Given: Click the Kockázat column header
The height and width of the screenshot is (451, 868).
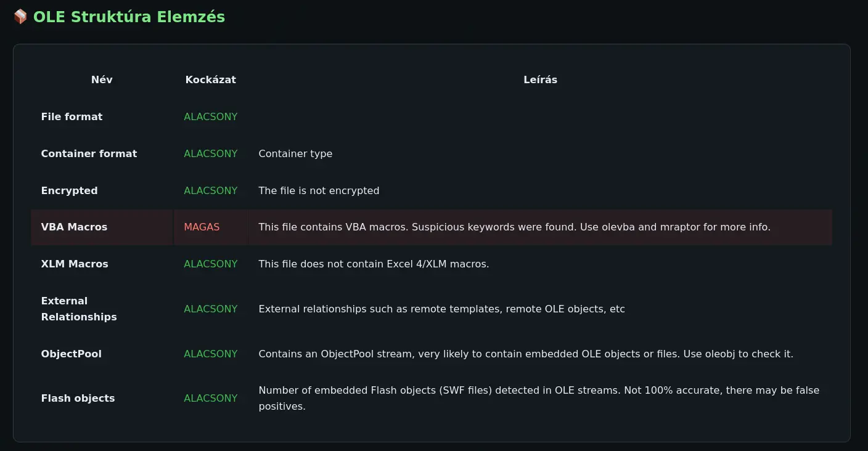Looking at the screenshot, I should [x=210, y=79].
